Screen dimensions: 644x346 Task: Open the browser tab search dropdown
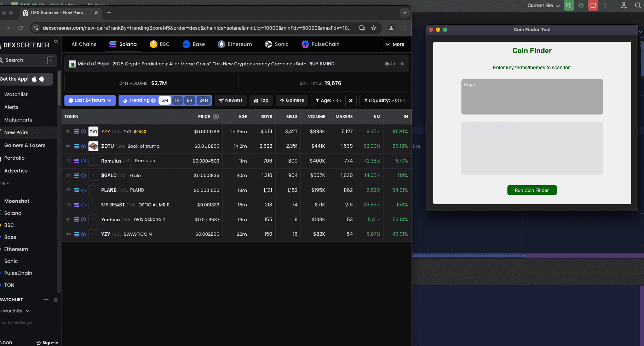(405, 13)
